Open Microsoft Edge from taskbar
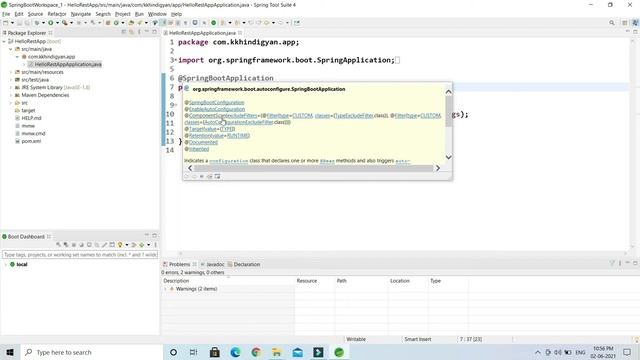The image size is (640, 360). (236, 352)
